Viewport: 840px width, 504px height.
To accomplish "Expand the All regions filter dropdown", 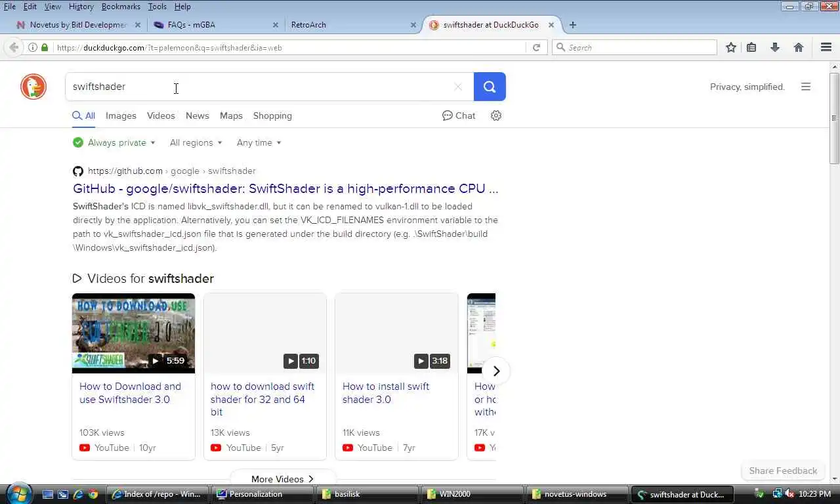I will tap(196, 142).
